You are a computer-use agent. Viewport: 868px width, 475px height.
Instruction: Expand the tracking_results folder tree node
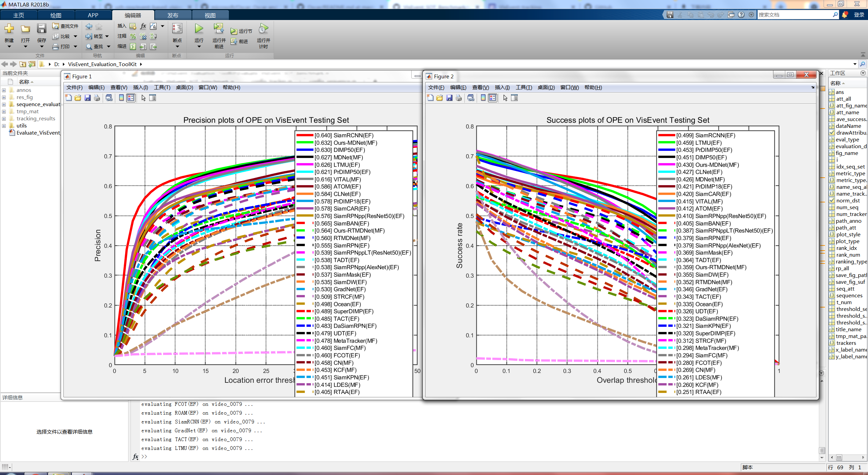tap(4, 119)
